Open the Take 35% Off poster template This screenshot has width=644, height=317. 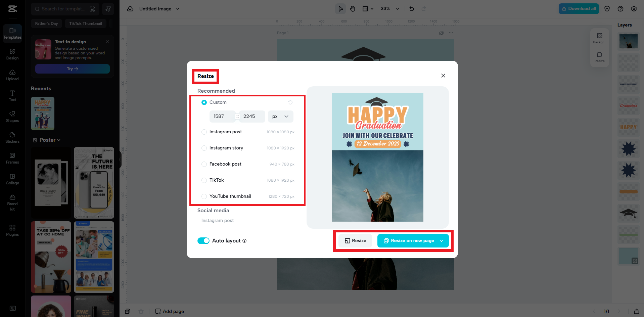(51, 257)
